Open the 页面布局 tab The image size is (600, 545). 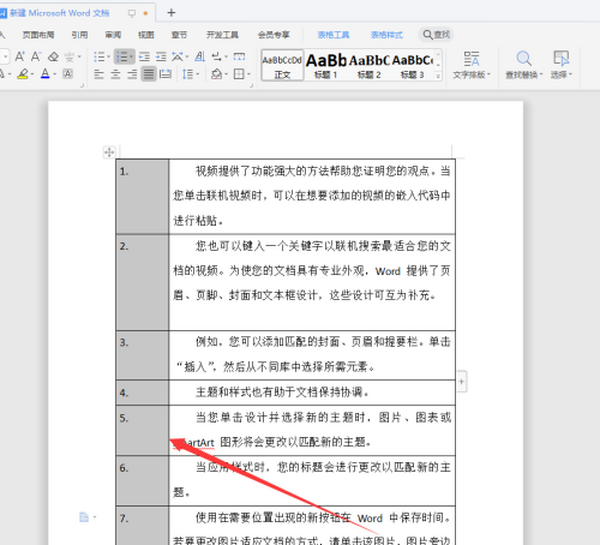38,35
